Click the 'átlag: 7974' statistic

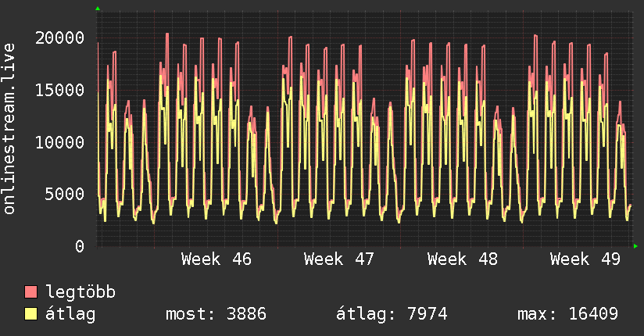[x=392, y=315]
